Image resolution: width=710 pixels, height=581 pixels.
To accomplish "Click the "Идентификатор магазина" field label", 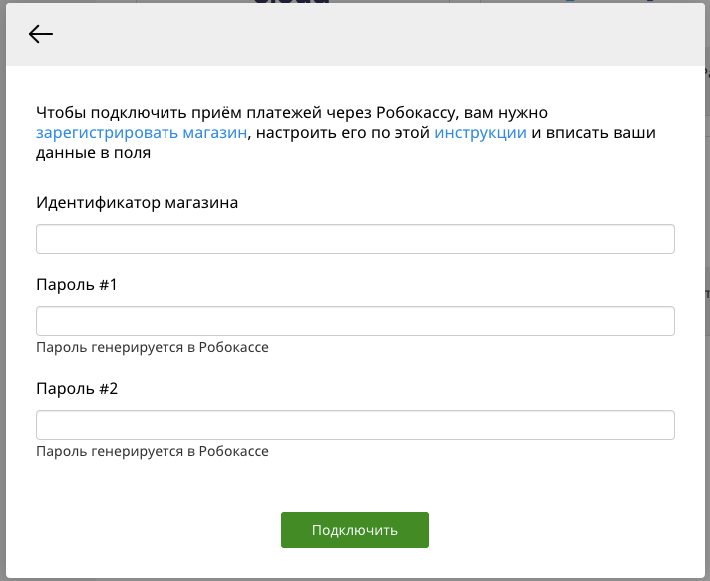I will coord(137,202).
